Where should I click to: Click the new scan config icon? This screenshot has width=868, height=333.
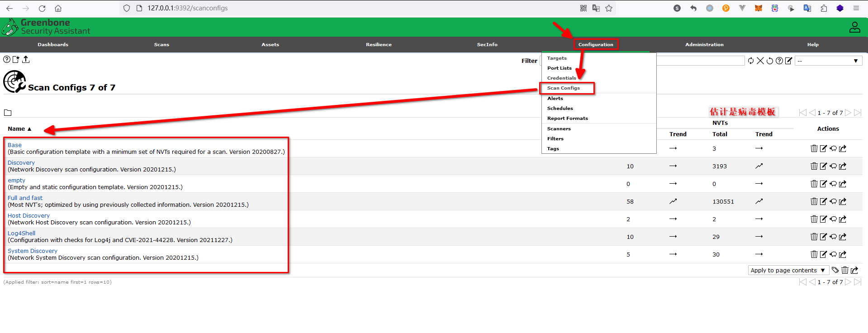(16, 60)
